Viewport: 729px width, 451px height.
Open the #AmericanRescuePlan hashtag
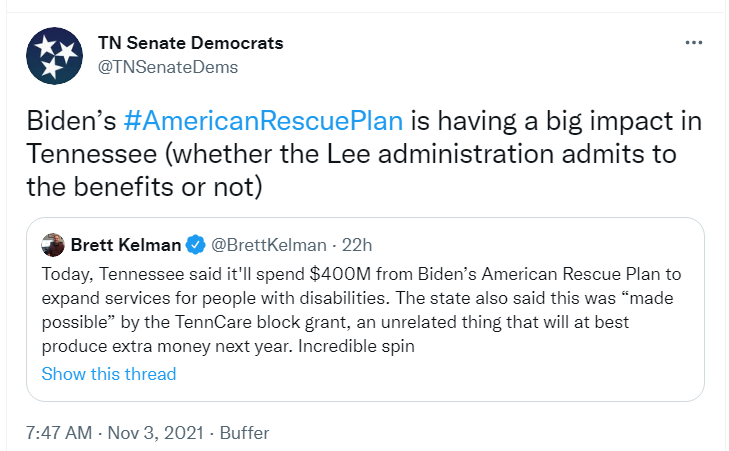pyautogui.click(x=264, y=122)
